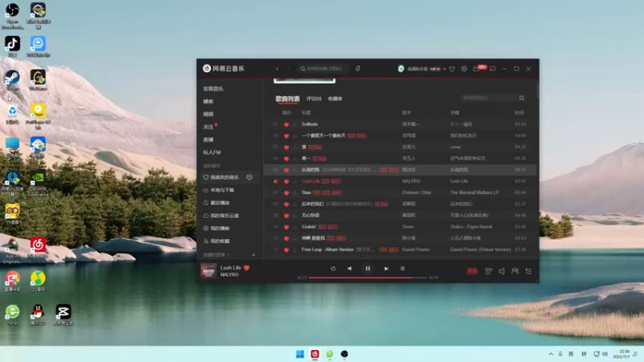Screen dimensions: 644x362
Task: Create a new playlist with plus icon
Action: (x=254, y=255)
